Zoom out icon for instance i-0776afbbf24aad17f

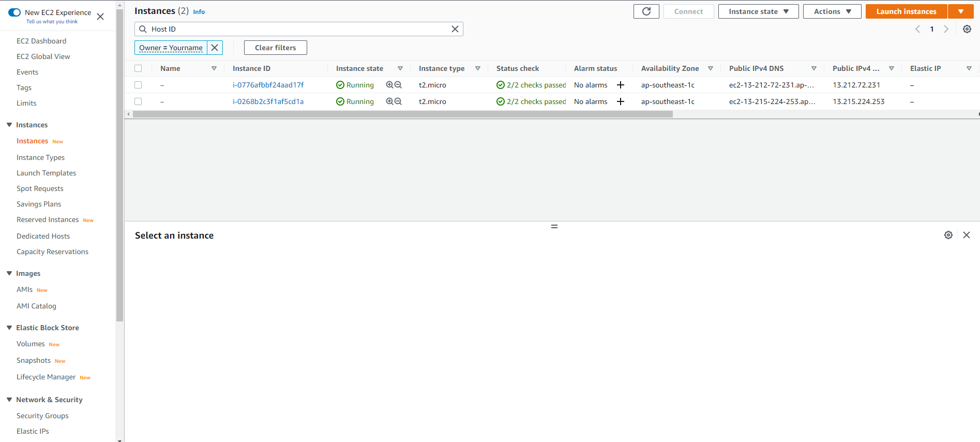tap(398, 85)
